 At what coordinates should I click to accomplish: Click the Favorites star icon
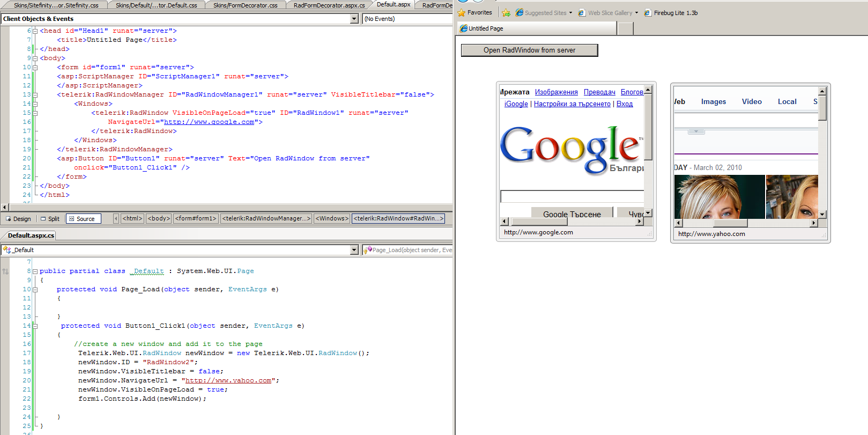(x=461, y=12)
